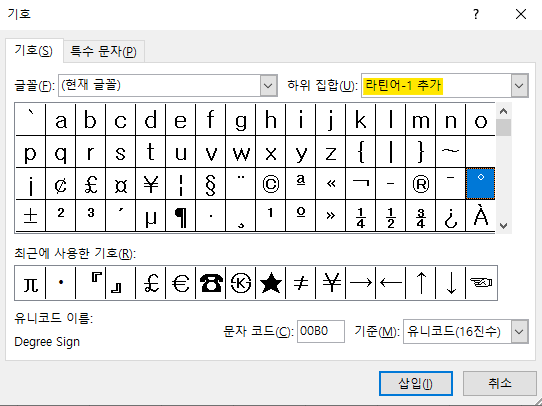Click the 취소 cancel button
The width and height of the screenshot is (542, 406).
tap(500, 383)
